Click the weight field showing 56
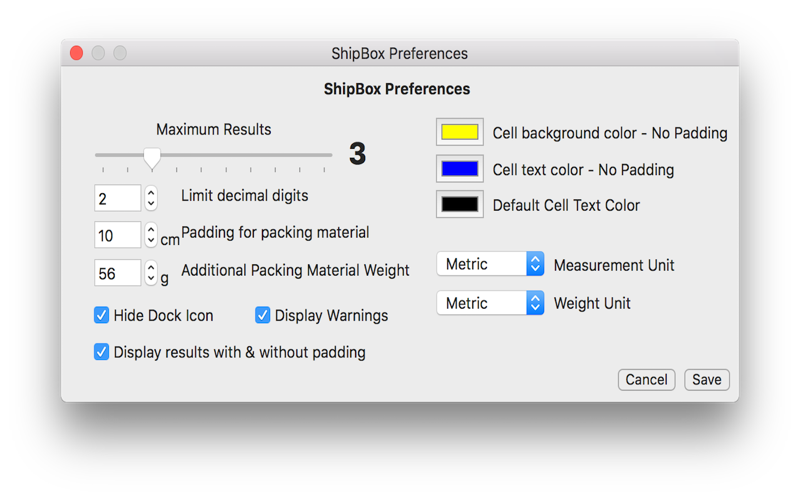 tap(117, 273)
